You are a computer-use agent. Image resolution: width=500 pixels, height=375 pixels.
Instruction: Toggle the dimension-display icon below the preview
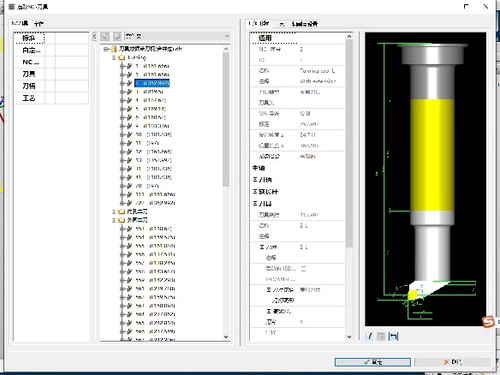[393, 336]
